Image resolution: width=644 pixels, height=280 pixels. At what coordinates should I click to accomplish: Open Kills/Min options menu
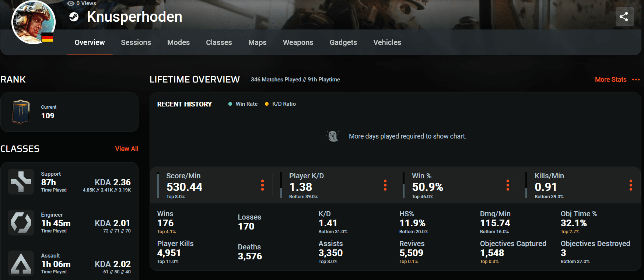[631, 185]
